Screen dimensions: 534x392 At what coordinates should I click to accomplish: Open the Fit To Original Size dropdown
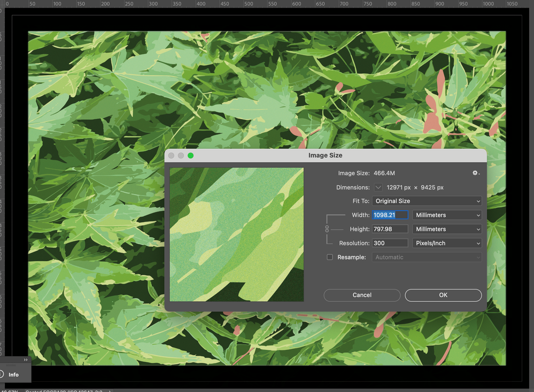point(427,201)
